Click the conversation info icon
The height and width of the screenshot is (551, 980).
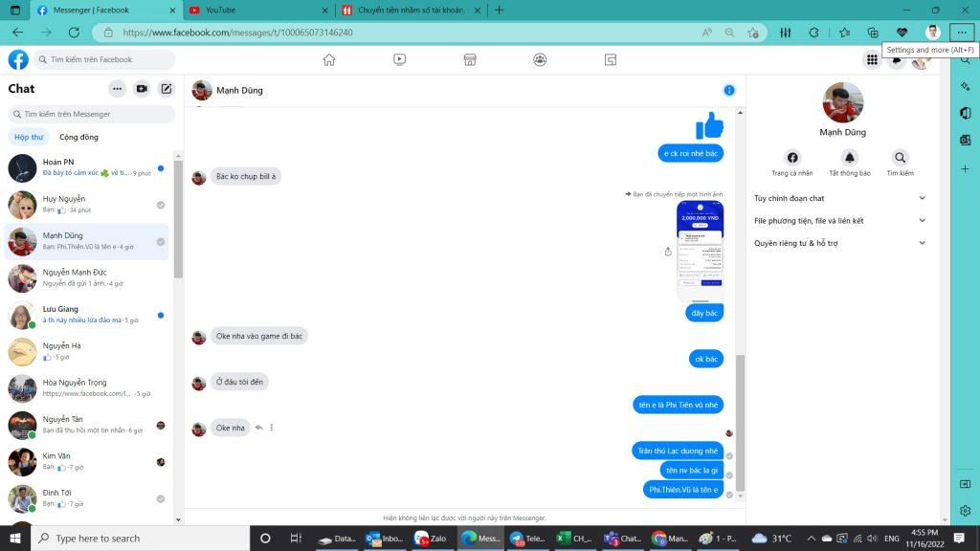pos(728,90)
